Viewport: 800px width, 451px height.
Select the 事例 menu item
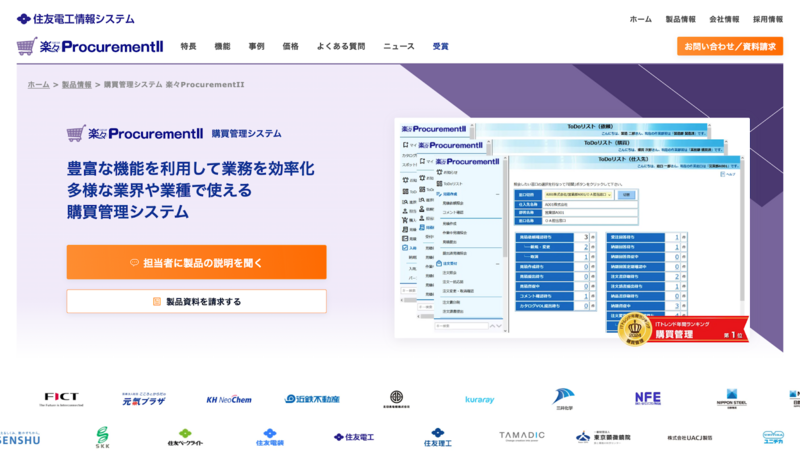(257, 46)
